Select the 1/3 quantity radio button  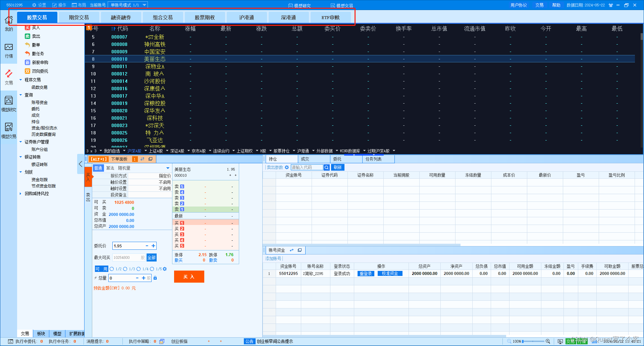pos(125,269)
